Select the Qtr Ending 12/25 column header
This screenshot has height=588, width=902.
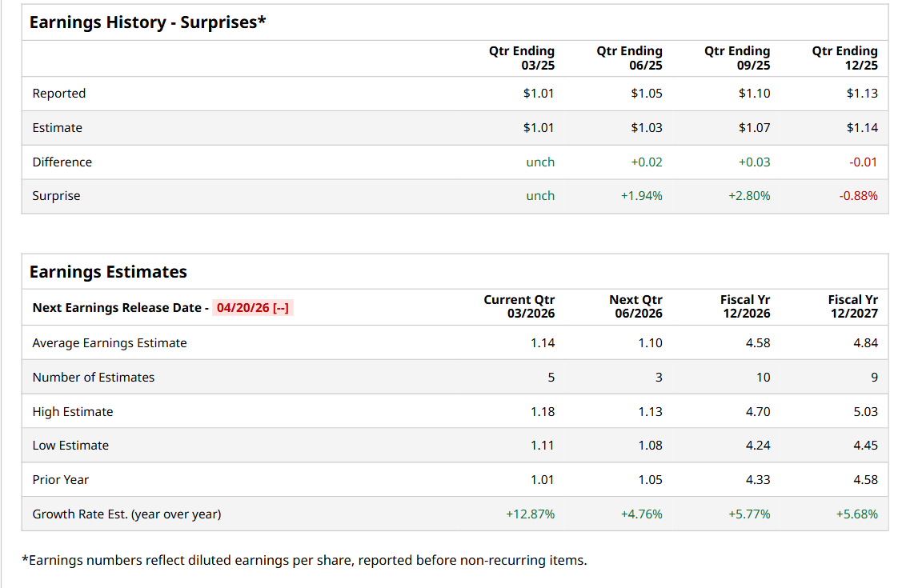(x=844, y=58)
